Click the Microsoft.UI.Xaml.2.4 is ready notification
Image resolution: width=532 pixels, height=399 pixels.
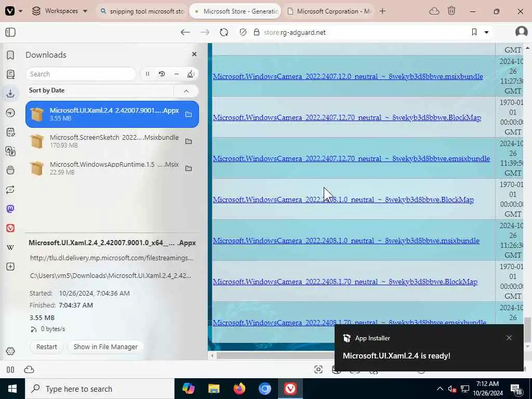(396, 355)
